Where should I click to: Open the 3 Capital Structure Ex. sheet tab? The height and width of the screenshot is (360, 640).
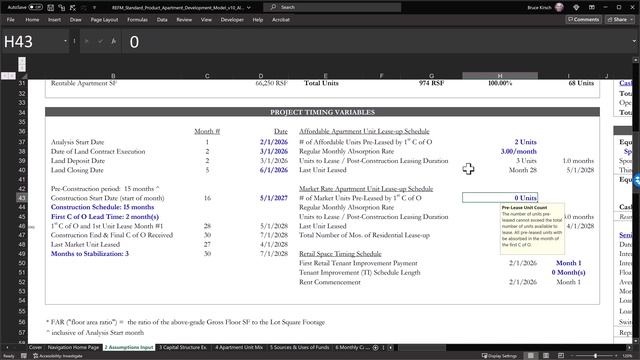tap(183, 347)
